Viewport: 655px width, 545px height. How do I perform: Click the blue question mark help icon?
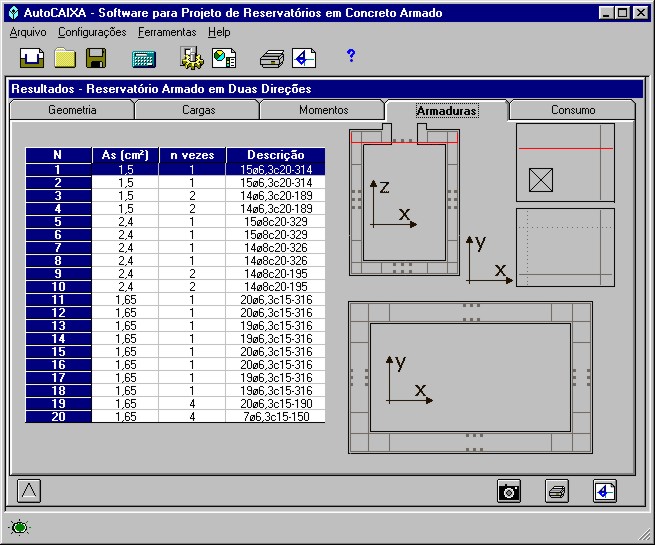point(351,55)
